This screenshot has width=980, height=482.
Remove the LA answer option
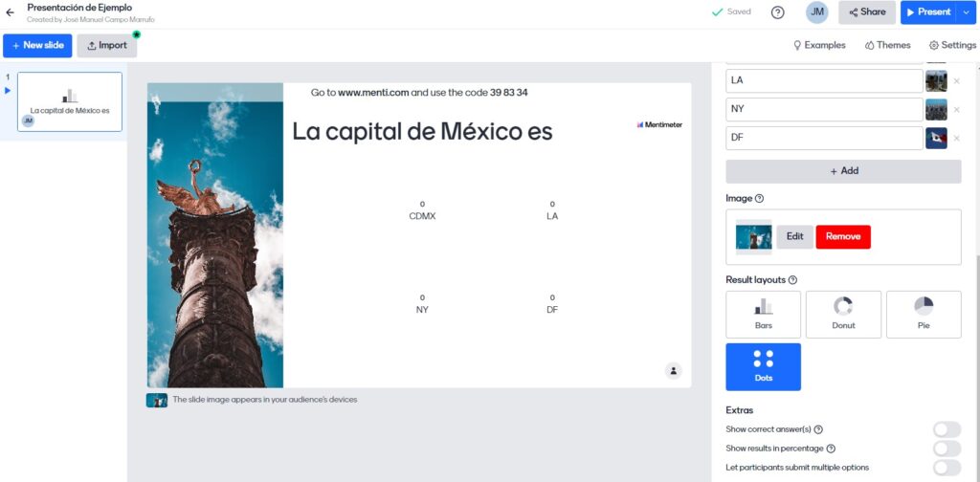click(956, 81)
